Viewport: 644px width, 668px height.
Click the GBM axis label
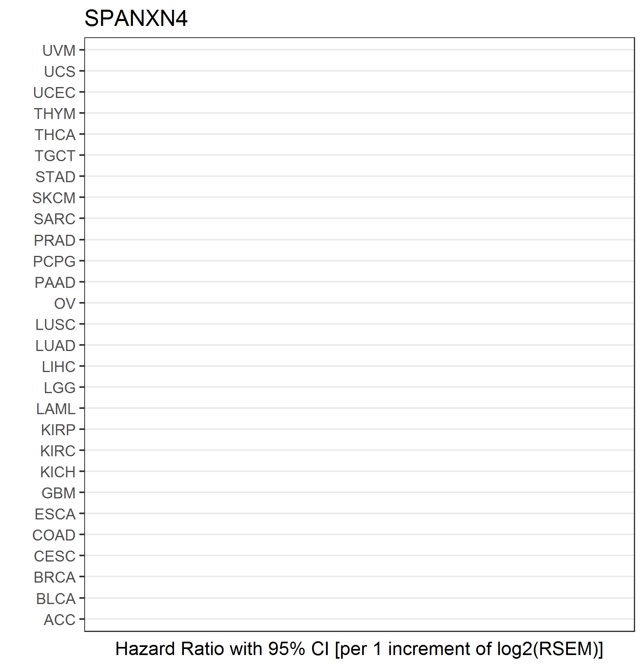click(x=59, y=493)
